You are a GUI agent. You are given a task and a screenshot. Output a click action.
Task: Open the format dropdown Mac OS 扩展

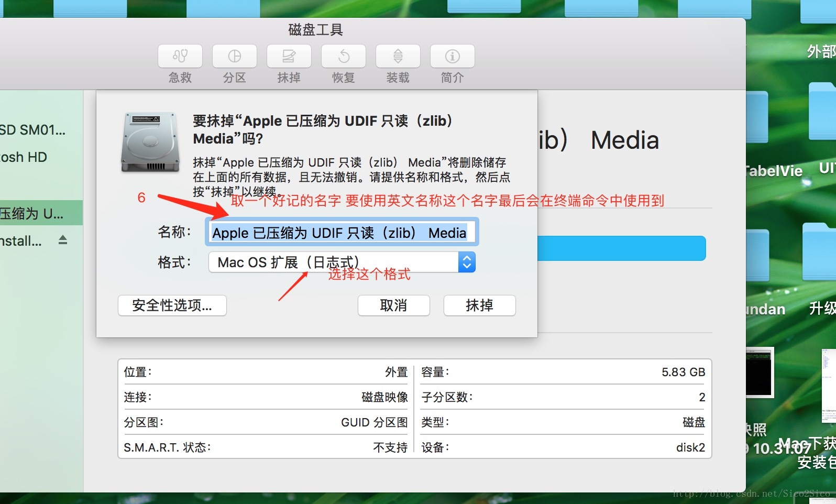point(342,262)
